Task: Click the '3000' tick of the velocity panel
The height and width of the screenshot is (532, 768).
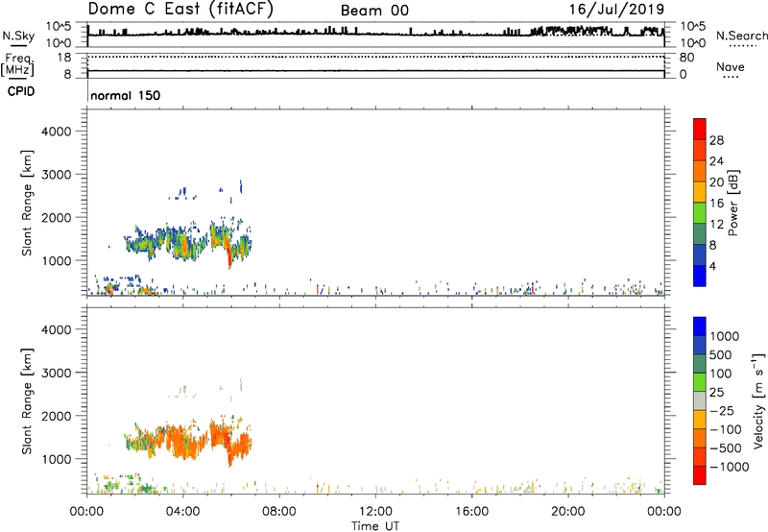Action: click(x=56, y=373)
